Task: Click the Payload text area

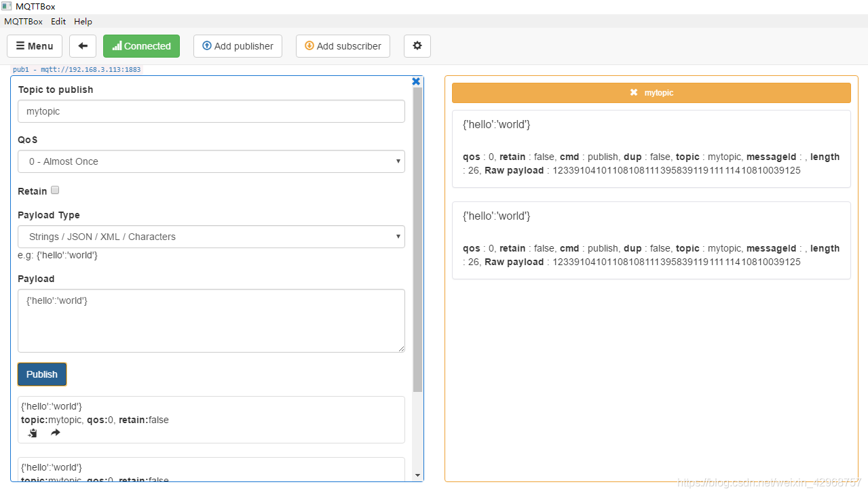Action: tap(211, 321)
